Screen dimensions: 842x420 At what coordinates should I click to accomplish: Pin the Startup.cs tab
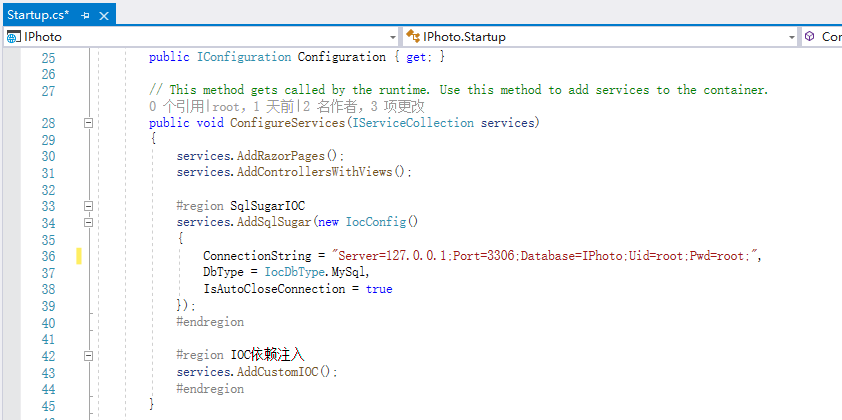pyautogui.click(x=85, y=16)
